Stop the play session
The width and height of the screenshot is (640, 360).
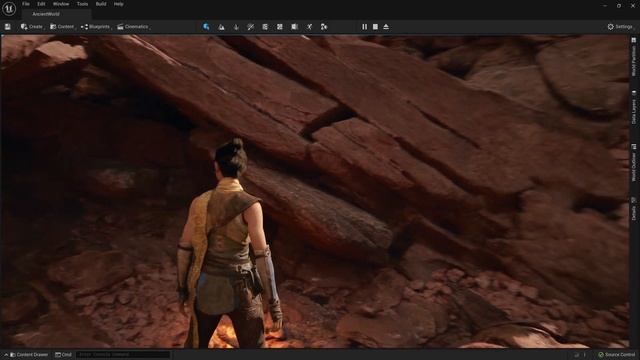[375, 27]
